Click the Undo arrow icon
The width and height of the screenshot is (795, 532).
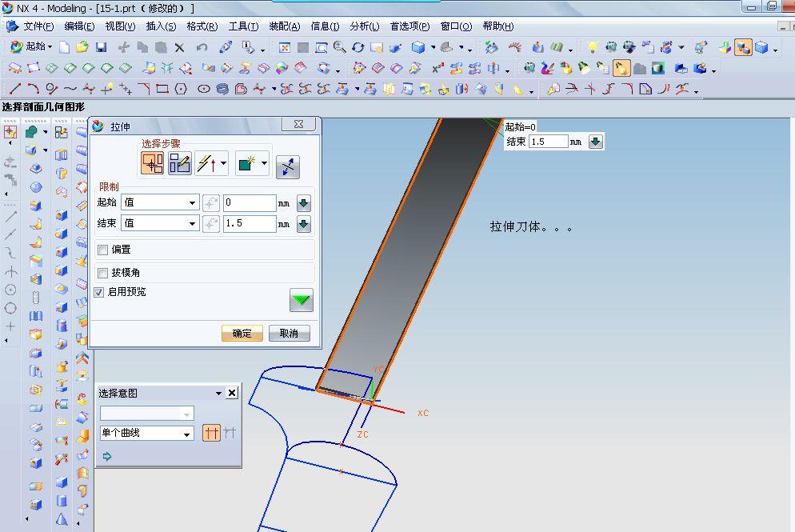[202, 47]
